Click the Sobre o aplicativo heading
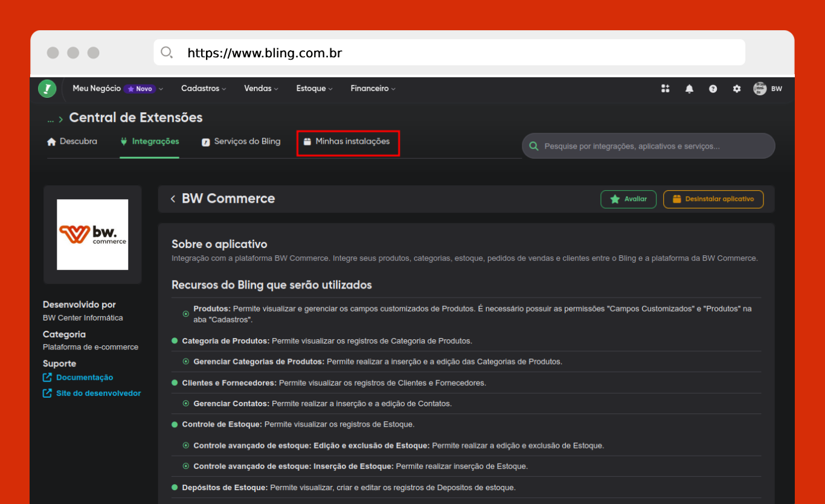 click(x=219, y=244)
